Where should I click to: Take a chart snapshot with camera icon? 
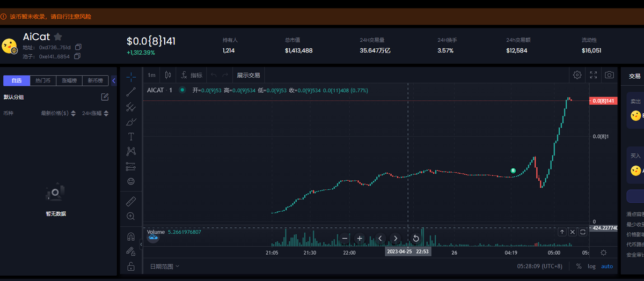point(609,75)
